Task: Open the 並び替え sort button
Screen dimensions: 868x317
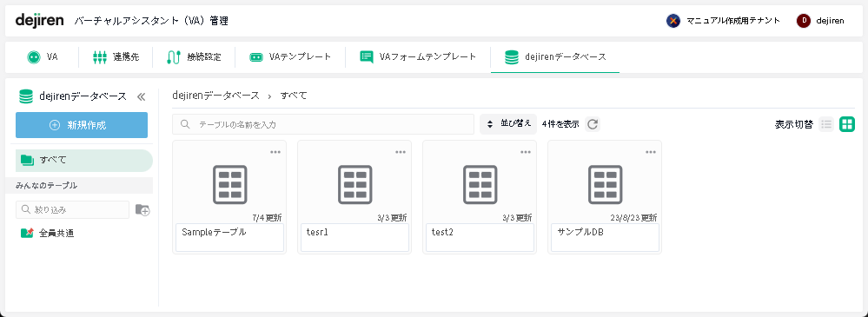Action: click(508, 124)
